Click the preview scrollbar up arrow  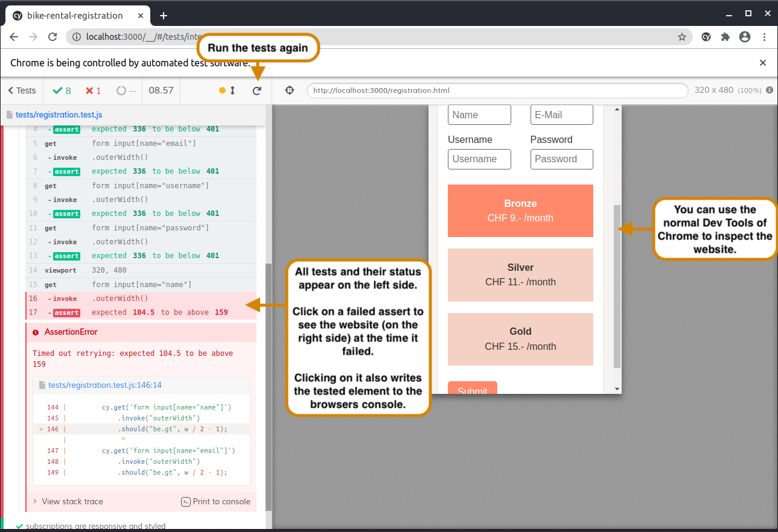[x=617, y=109]
